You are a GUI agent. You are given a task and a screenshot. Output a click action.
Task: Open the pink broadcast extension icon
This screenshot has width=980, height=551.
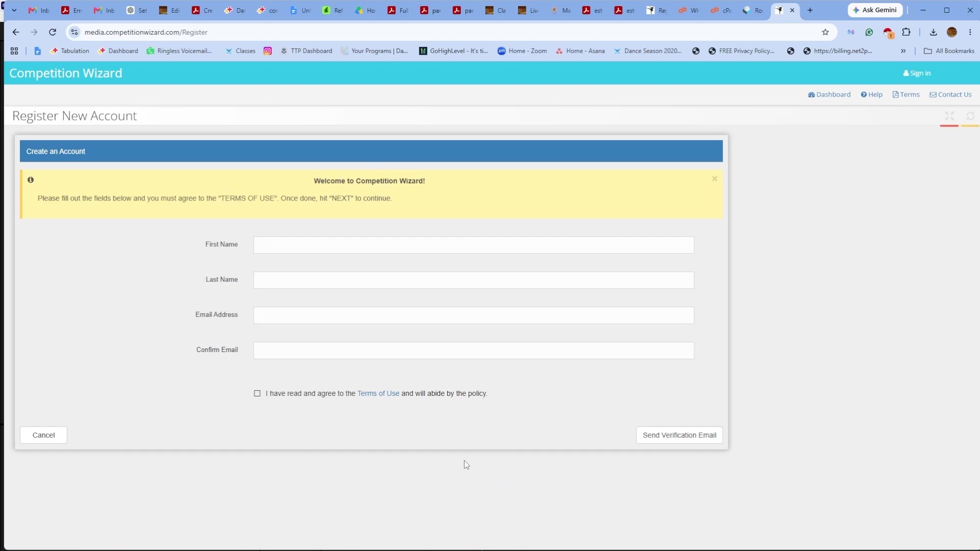pyautogui.click(x=851, y=32)
